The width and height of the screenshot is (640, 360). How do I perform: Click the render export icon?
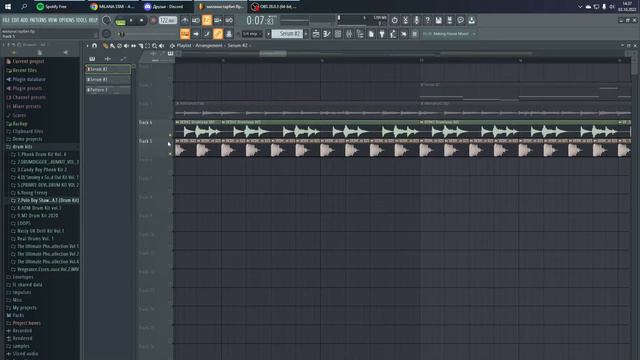coord(449,20)
